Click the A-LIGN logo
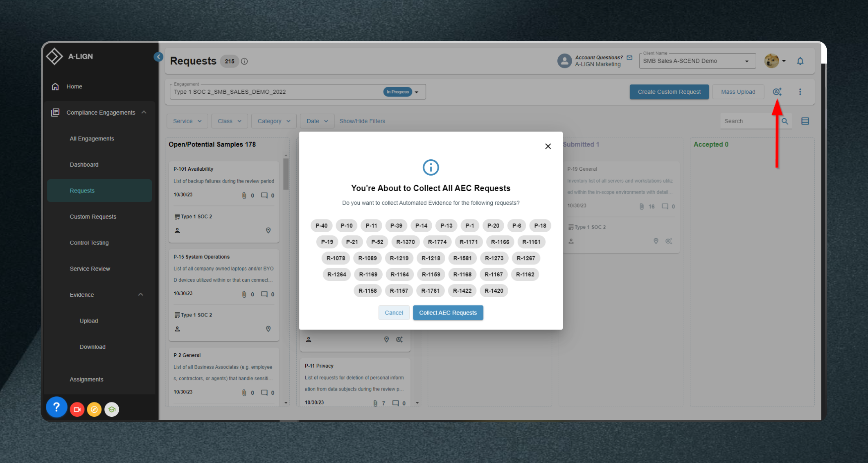The height and width of the screenshot is (463, 868). [70, 56]
